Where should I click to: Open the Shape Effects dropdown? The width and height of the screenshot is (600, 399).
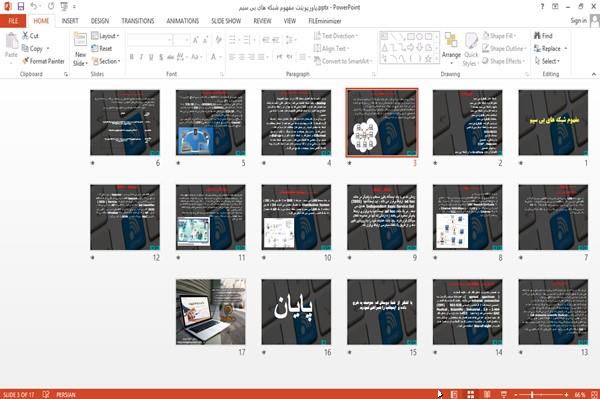click(x=503, y=61)
